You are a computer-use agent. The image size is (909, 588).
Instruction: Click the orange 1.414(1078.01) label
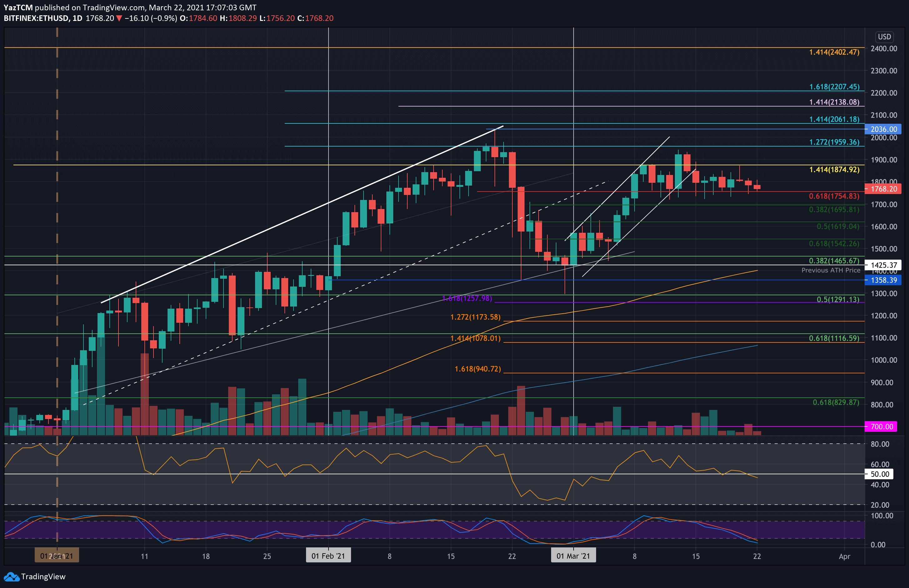pos(475,338)
